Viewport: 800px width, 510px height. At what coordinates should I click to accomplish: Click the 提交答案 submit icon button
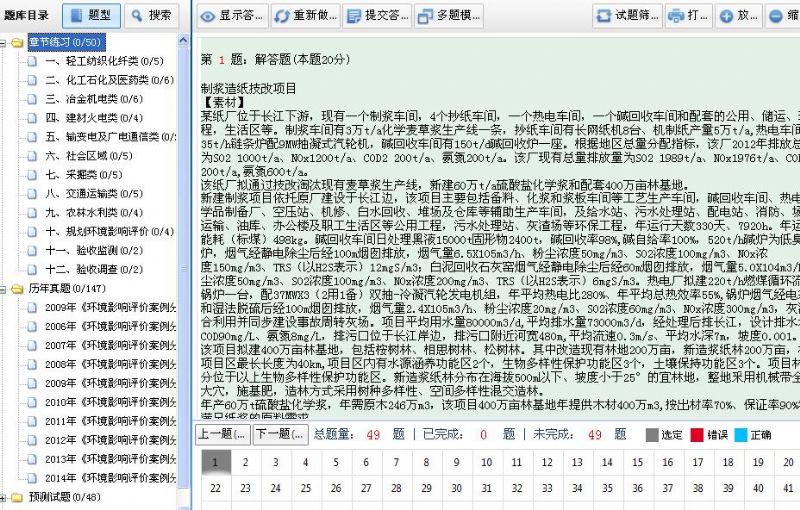coord(372,16)
